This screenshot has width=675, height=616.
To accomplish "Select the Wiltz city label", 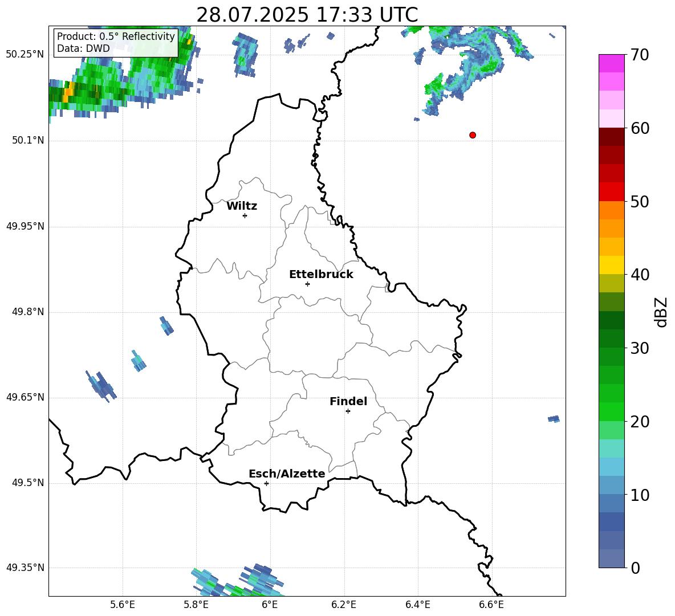I will pyautogui.click(x=242, y=206).
